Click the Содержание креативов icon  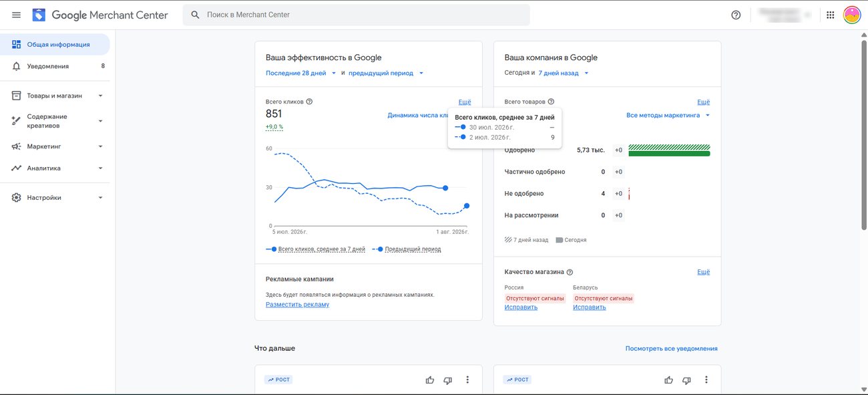(x=17, y=121)
